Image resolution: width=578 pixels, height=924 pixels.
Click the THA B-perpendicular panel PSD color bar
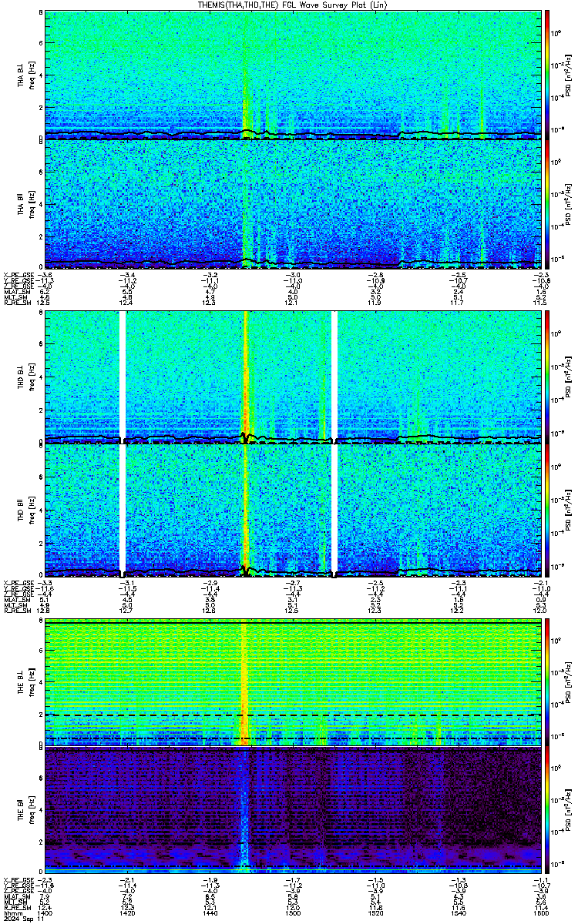[547, 74]
